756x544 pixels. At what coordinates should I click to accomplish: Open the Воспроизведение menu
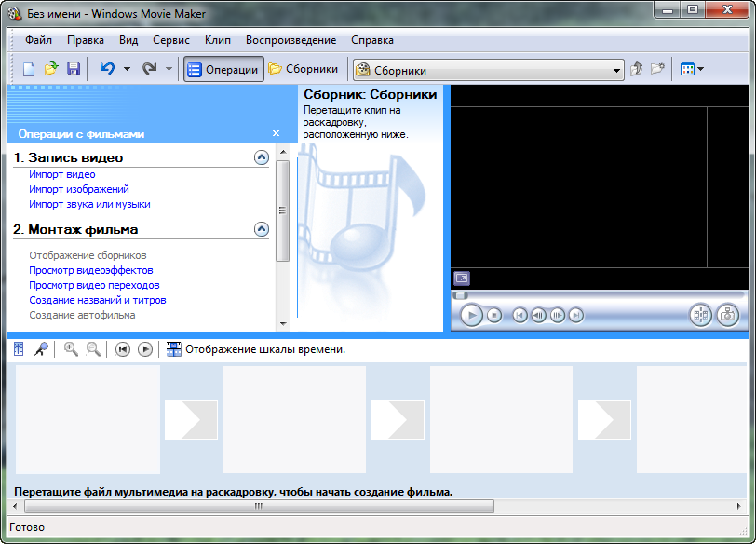tap(290, 40)
